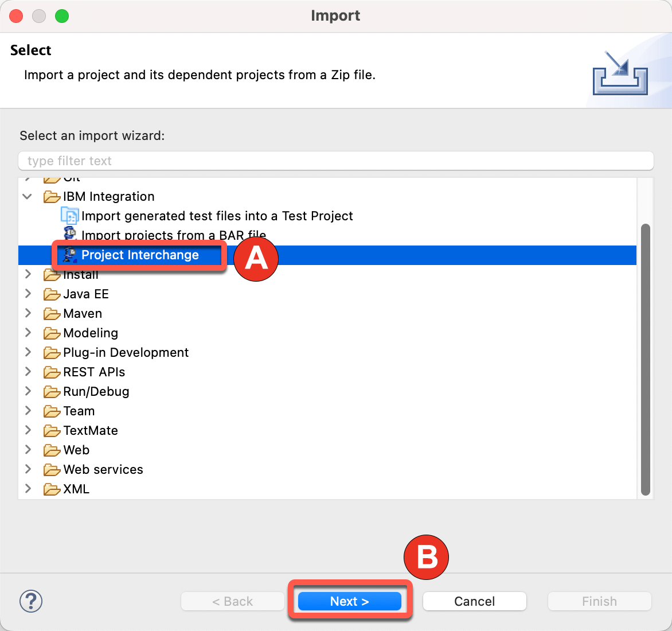Expand the Run/Debug category
Image resolution: width=672 pixels, height=631 pixels.
coord(27,391)
